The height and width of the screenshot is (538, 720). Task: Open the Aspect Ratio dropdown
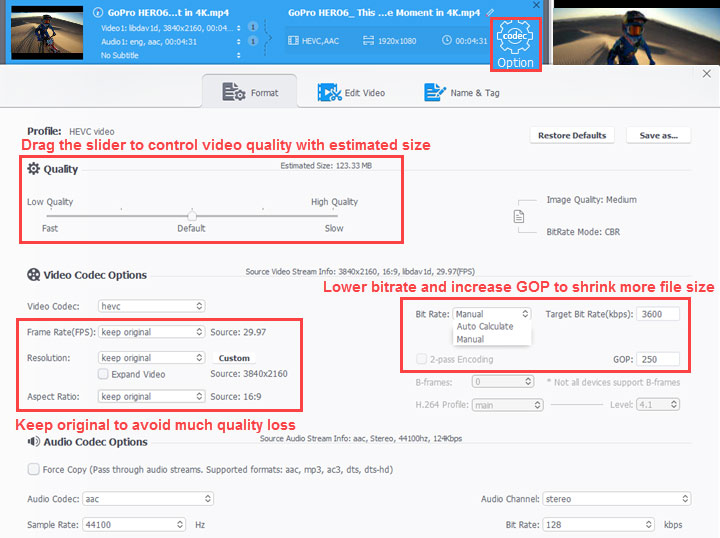(151, 396)
